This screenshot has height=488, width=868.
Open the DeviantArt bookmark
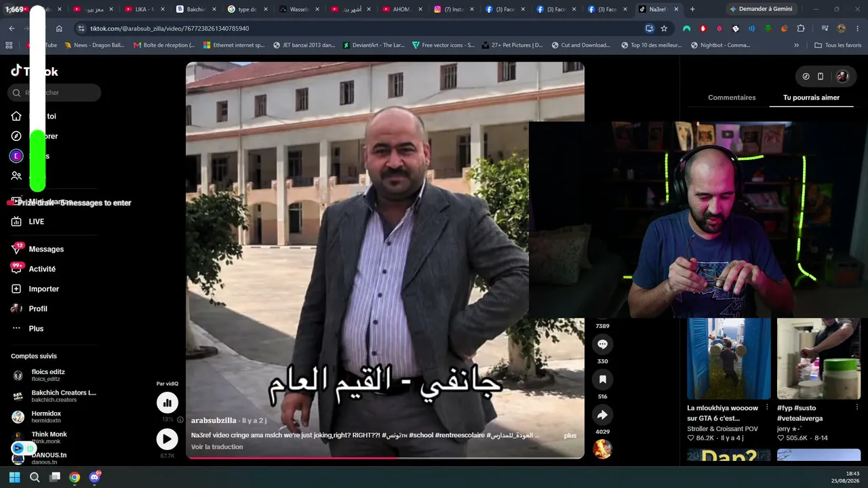point(374,45)
